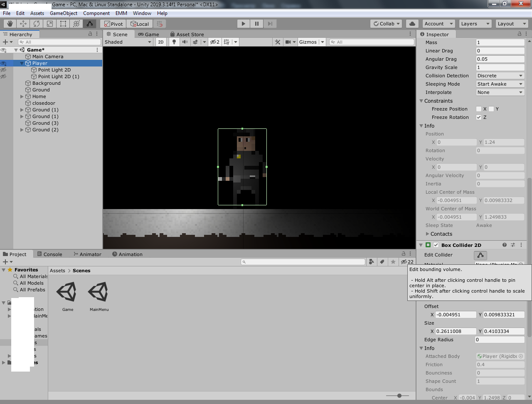Screen dimensions: 532x404
Task: Toggle Freeze Position Y checkbox
Action: pos(491,109)
